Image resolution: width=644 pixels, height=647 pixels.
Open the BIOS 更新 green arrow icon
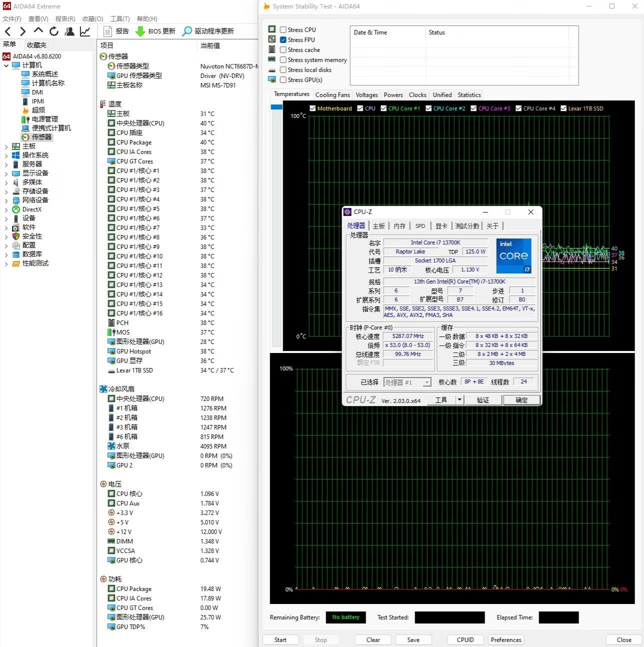tap(140, 31)
